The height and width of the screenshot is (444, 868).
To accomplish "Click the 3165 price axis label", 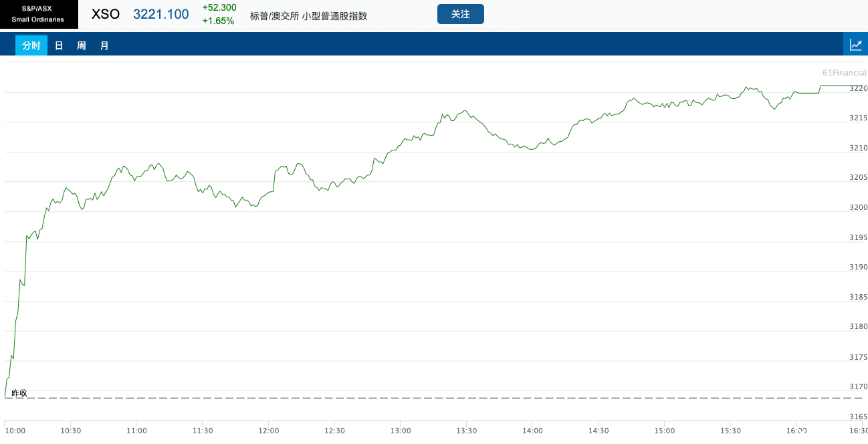I will [x=859, y=416].
